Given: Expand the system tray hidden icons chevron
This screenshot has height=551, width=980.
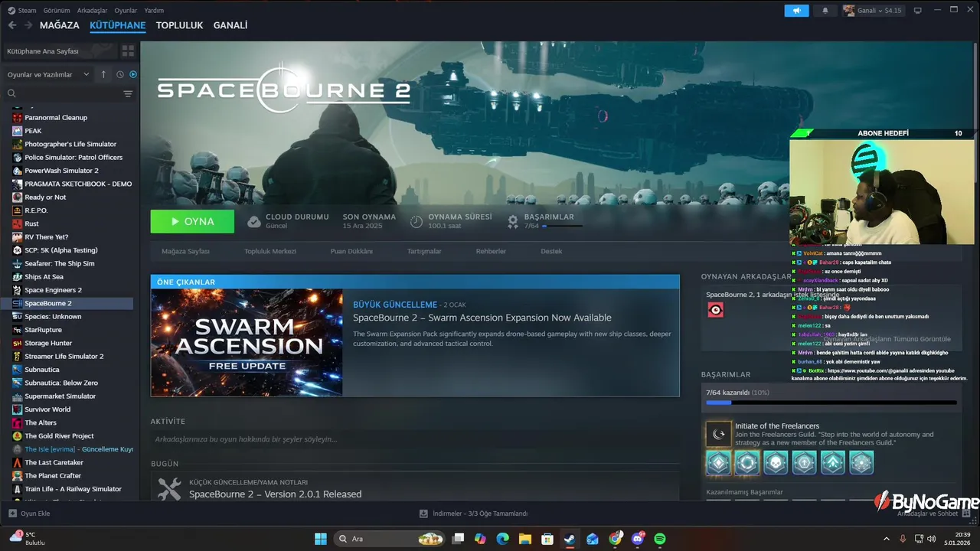Looking at the screenshot, I should [887, 539].
